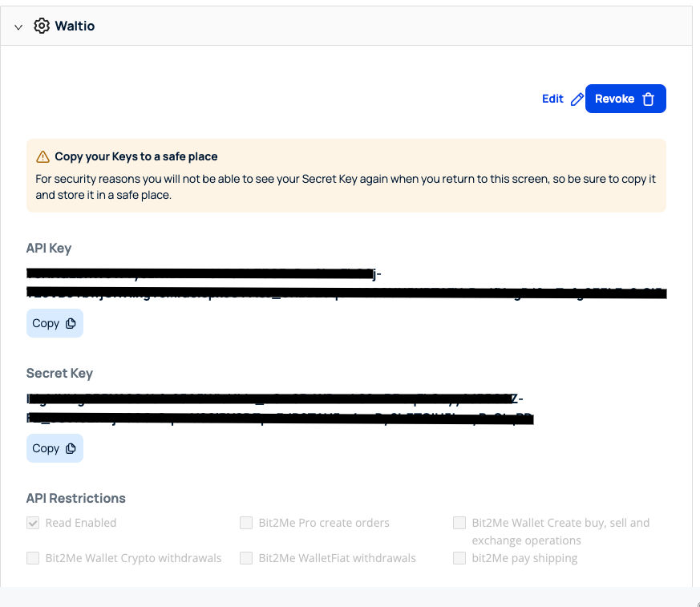The image size is (700, 607).
Task: Click the redacted API Key value text
Action: click(x=345, y=285)
